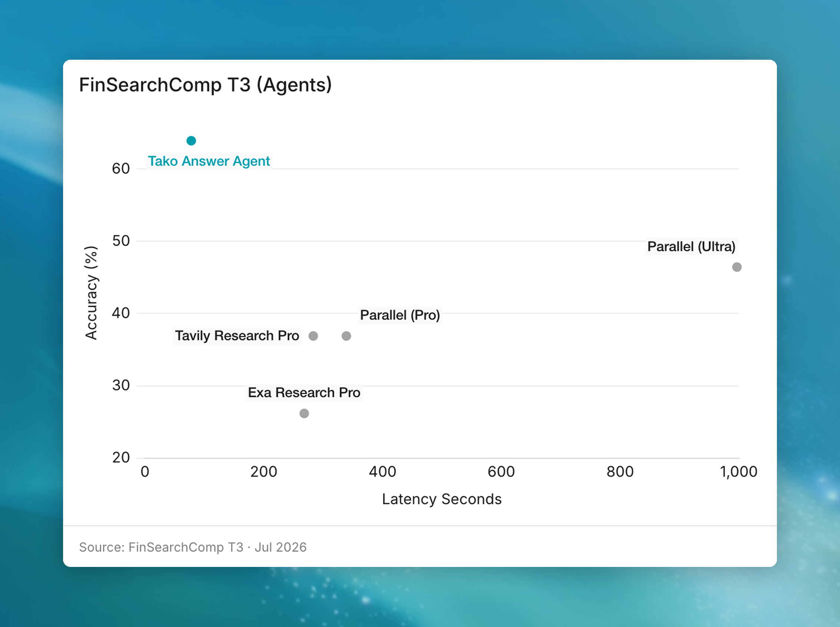Click the x-axis tick label 0
Viewport: 840px width, 627px height.
point(145,472)
